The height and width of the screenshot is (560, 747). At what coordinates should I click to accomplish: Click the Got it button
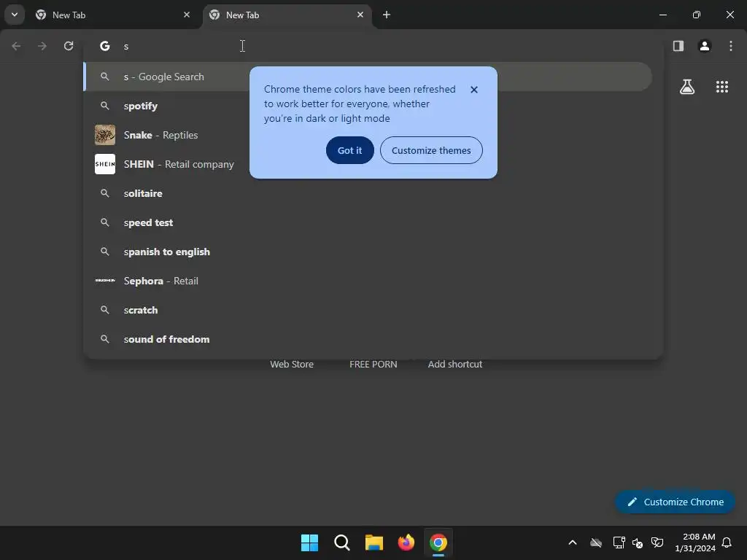pyautogui.click(x=349, y=150)
